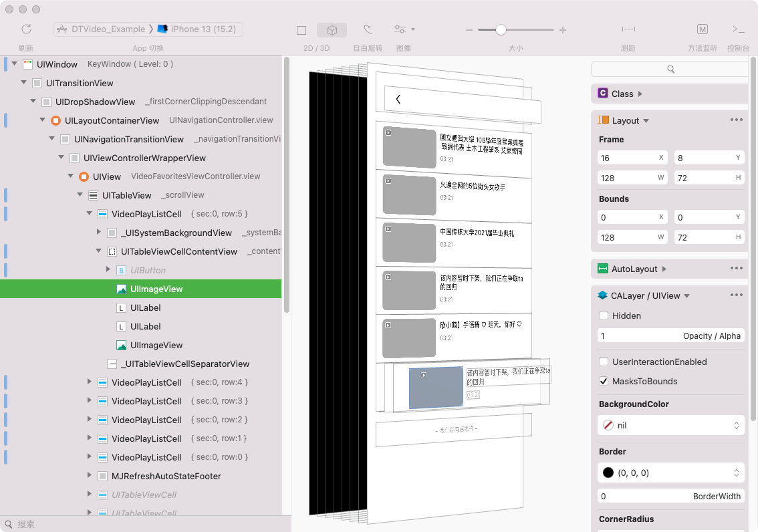This screenshot has width=758, height=532.
Task: Click the selected blue image view in preview
Action: point(436,388)
